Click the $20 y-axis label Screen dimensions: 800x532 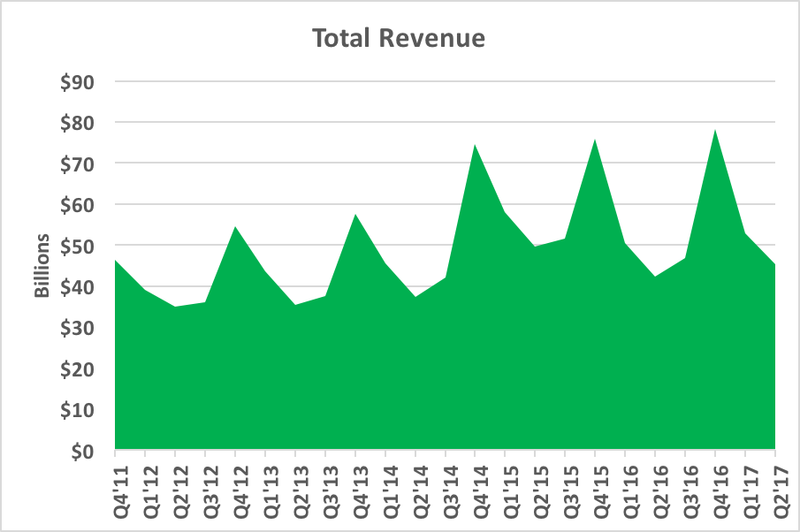click(x=75, y=369)
